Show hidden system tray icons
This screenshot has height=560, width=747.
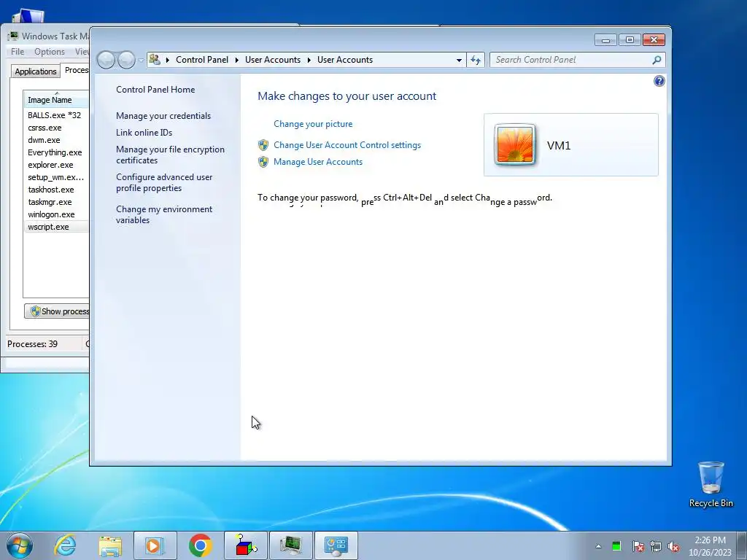[x=598, y=546]
